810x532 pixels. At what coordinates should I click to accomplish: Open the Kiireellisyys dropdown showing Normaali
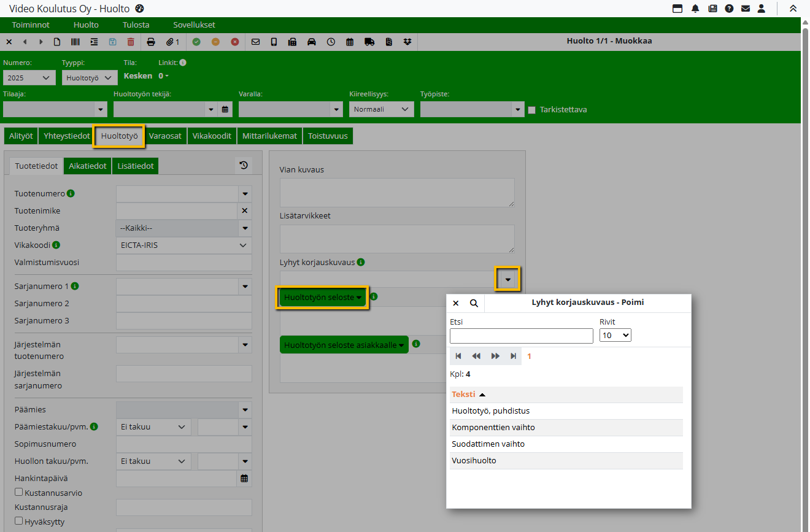[381, 109]
